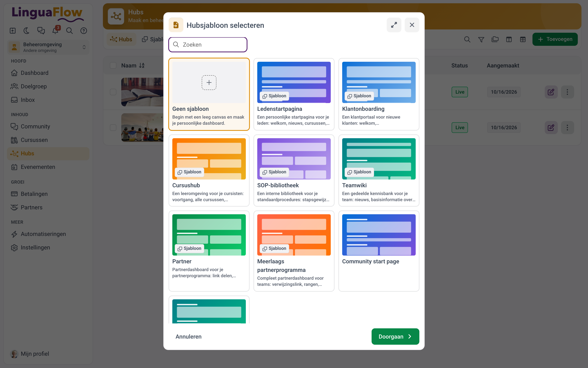Click the toolbar search icon in Hubs page
The height and width of the screenshot is (368, 588).
coord(467,39)
